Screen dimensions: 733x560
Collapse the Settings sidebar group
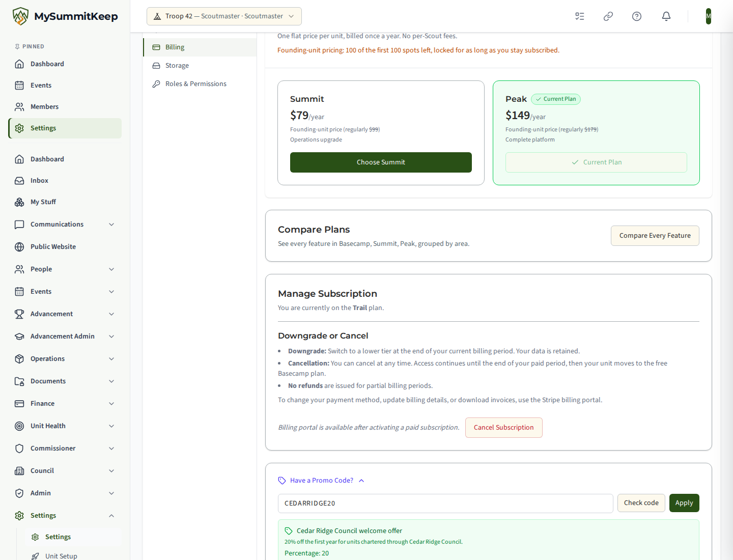point(65,516)
